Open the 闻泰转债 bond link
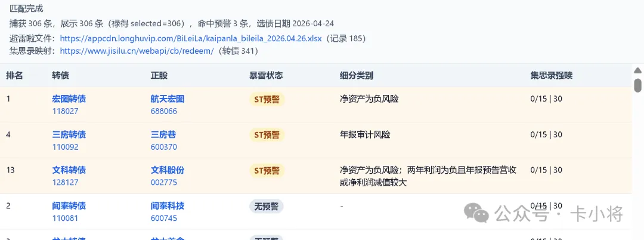The width and height of the screenshot is (644, 240). (69, 206)
